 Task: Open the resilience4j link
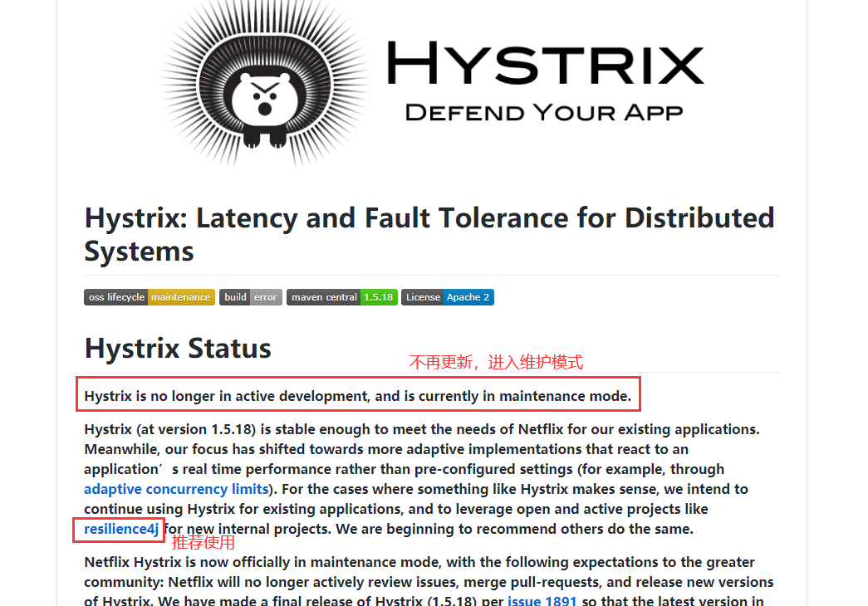(x=121, y=529)
